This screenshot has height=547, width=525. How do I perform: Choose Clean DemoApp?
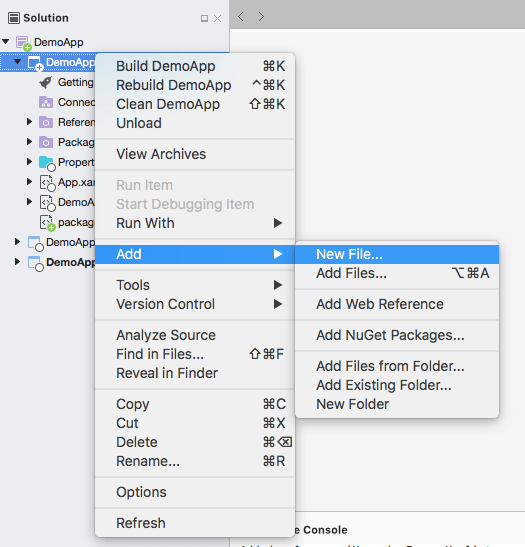pyautogui.click(x=195, y=104)
